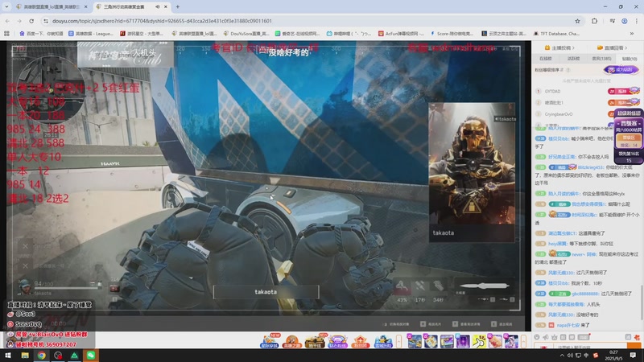
Task: Open the taskbar clock showing 0:27
Action: click(x=613, y=356)
